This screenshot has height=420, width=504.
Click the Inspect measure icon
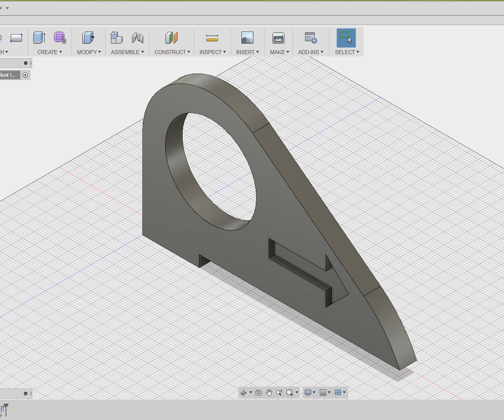tap(212, 38)
